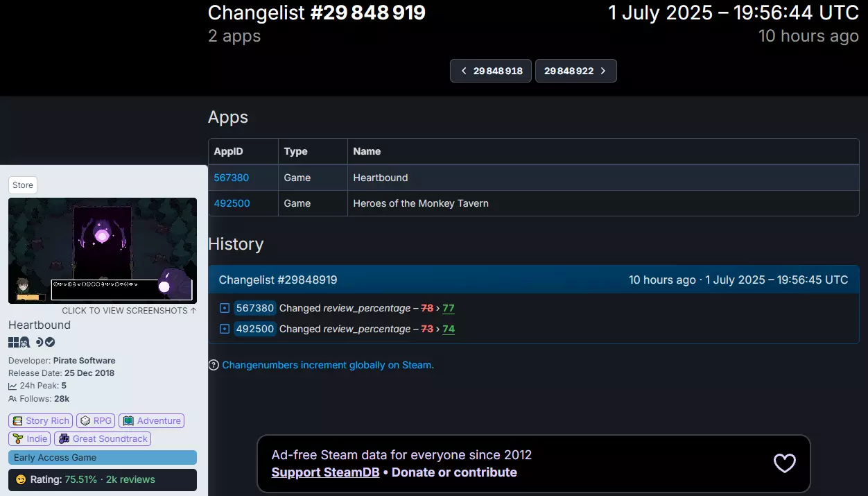
Task: Click the Donate or contribute text
Action: pyautogui.click(x=454, y=472)
